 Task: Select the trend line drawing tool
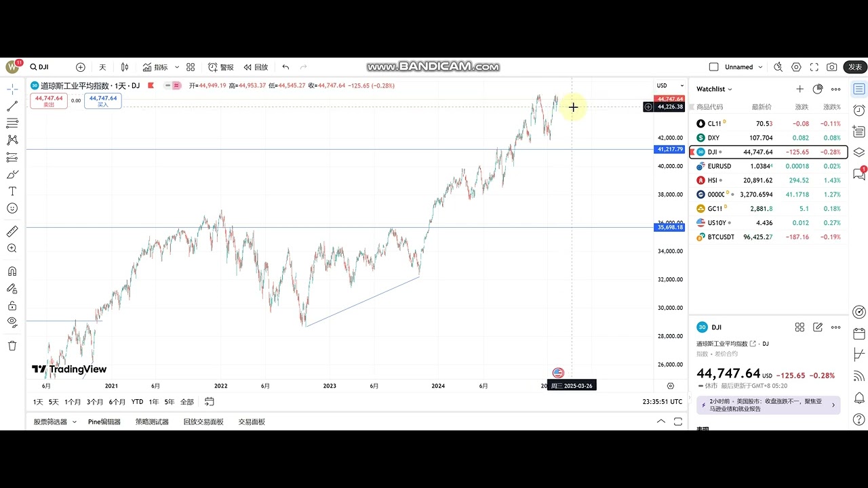[x=12, y=106]
